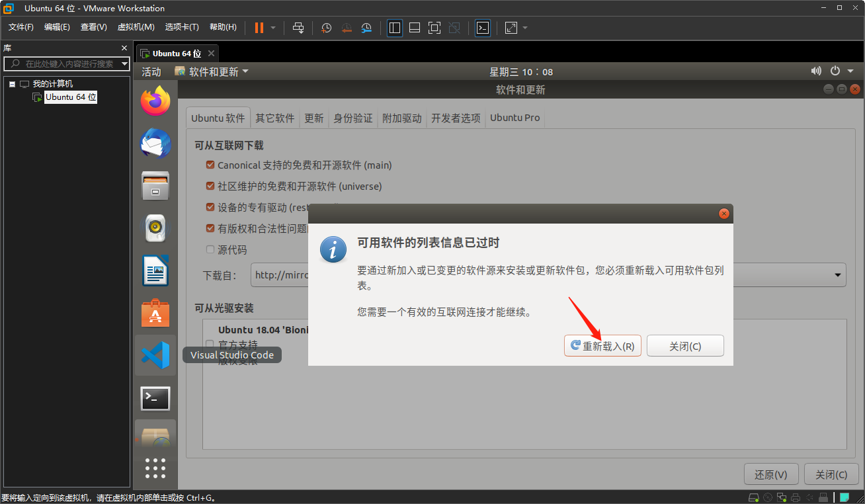Toggle the library sidebar view icon
This screenshot has width=865, height=504.
395,28
